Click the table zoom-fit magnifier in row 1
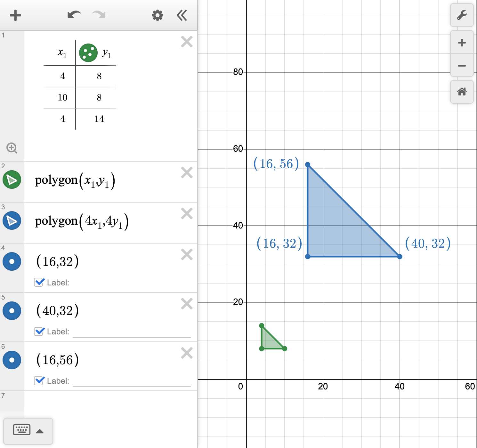477x448 pixels. point(12,148)
